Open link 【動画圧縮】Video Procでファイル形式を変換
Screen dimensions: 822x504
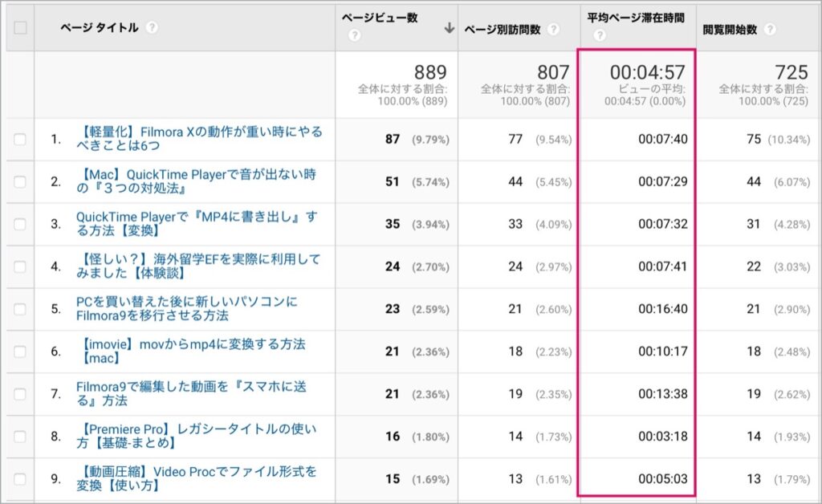tap(197, 478)
